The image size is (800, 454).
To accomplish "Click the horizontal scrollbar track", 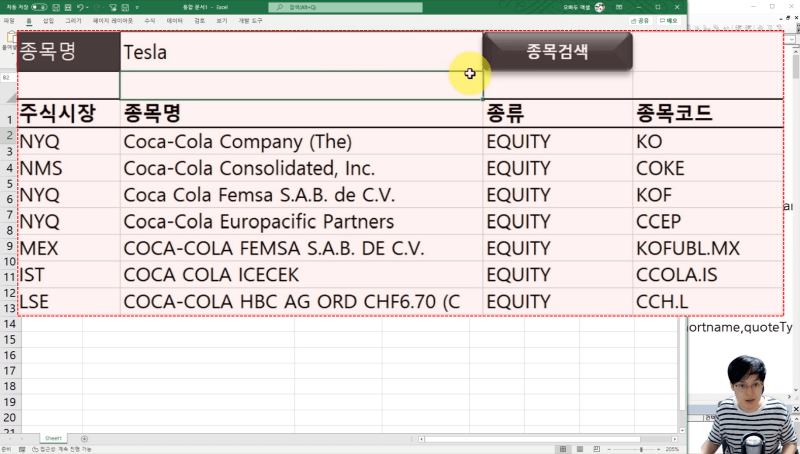I will click(547, 439).
